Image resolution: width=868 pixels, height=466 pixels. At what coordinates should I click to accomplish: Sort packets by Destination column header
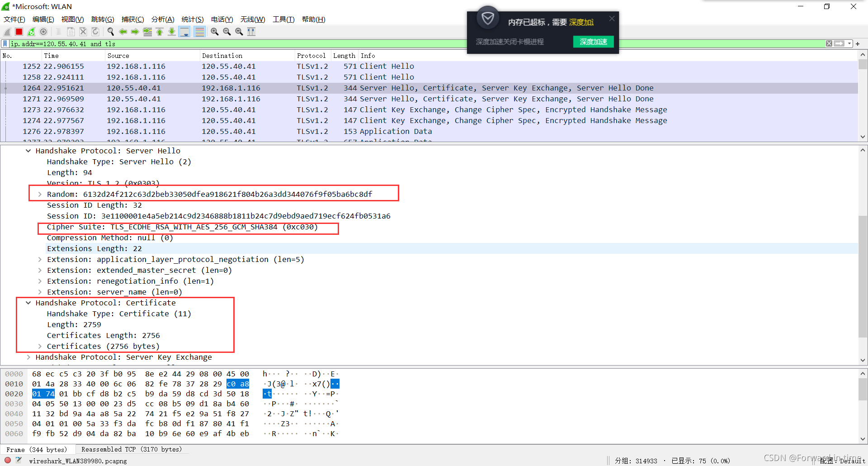[247, 56]
